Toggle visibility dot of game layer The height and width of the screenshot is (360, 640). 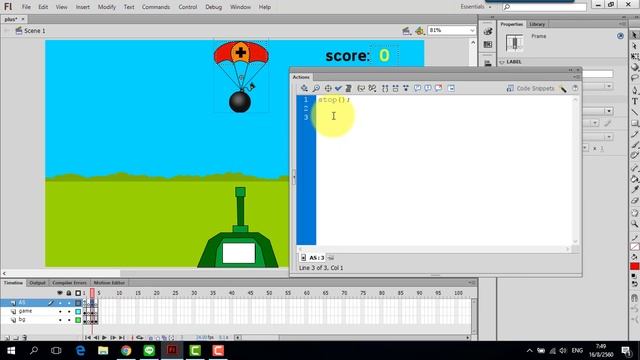(x=60, y=311)
